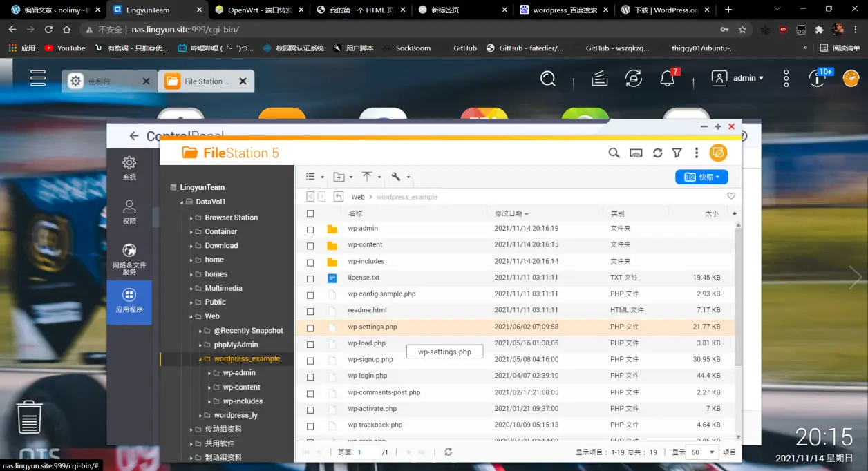Open the filter funnel icon in File Station
Image resolution: width=868 pixels, height=471 pixels.
pos(677,153)
